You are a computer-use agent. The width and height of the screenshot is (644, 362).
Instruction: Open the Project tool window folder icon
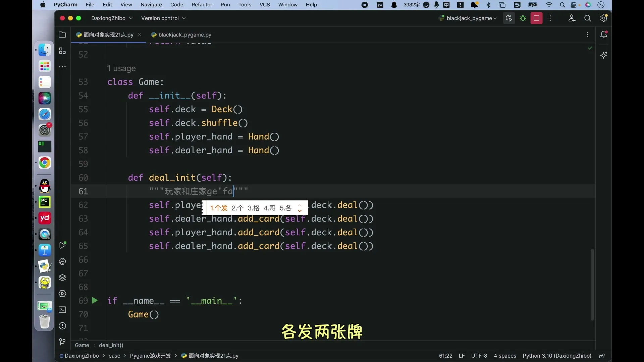coord(62,35)
